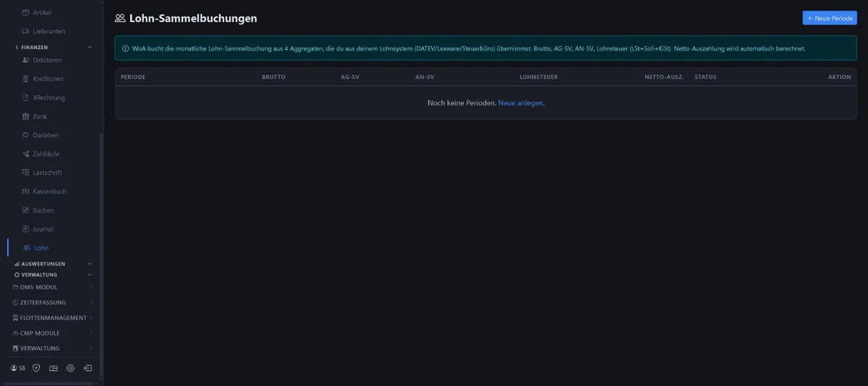Click the Zeiterfassung clock icon

click(x=15, y=302)
